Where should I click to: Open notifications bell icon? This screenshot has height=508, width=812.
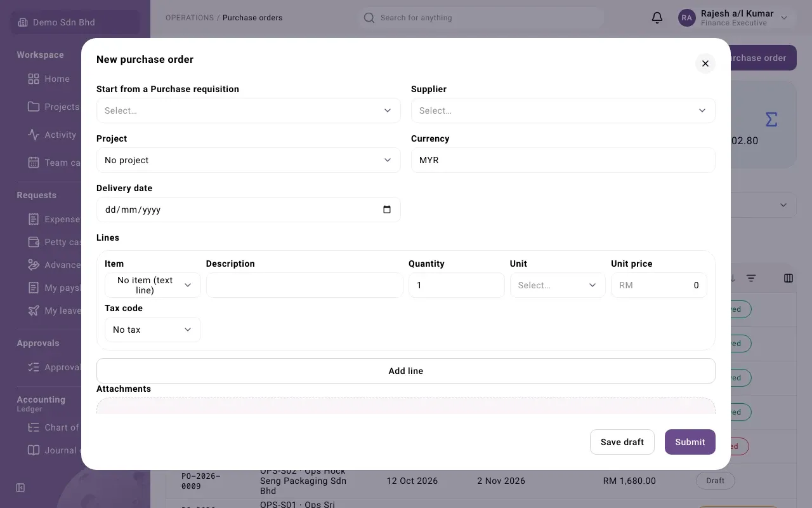(657, 18)
